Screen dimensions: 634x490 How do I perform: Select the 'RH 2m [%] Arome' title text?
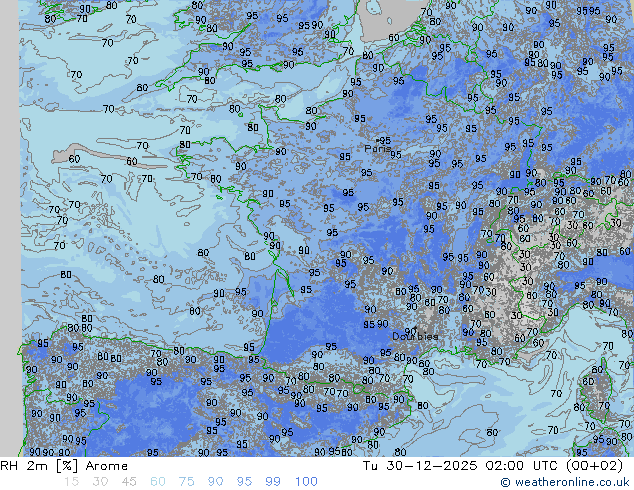(64, 466)
